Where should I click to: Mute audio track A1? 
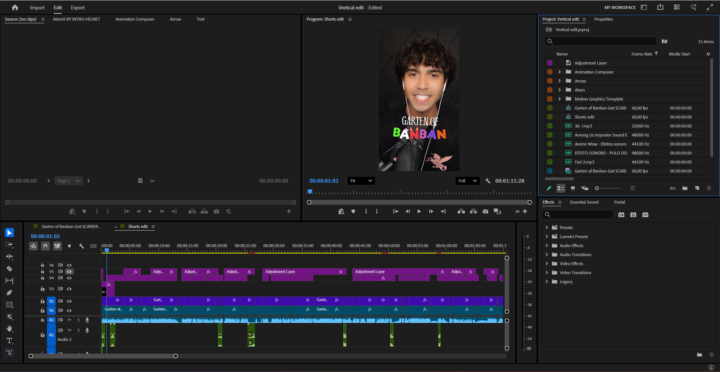[x=69, y=320]
